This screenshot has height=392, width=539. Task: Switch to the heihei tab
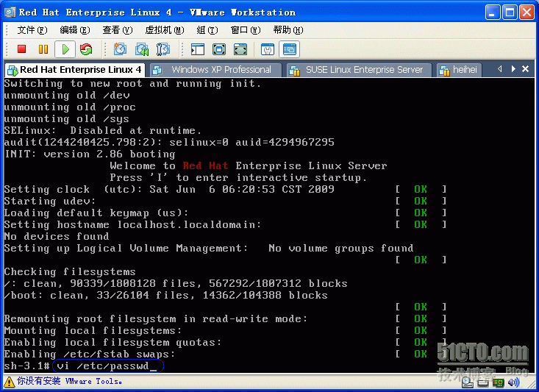coord(460,70)
